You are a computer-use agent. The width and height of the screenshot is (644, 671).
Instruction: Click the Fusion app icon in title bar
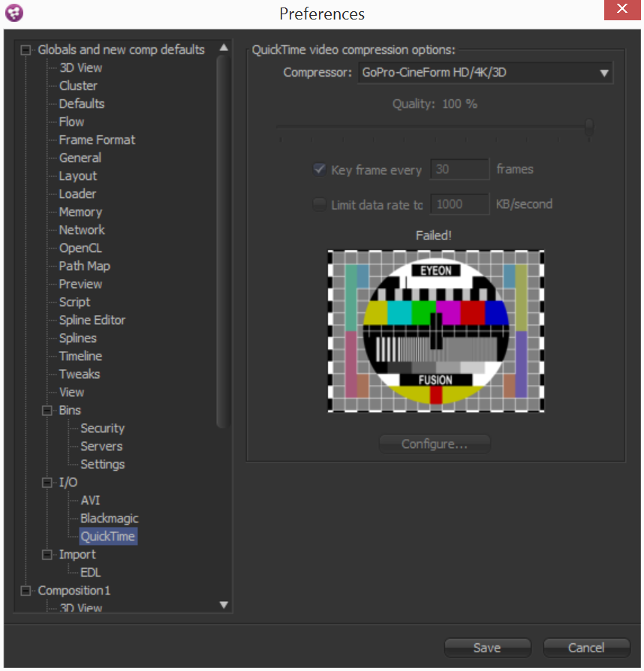(x=14, y=13)
